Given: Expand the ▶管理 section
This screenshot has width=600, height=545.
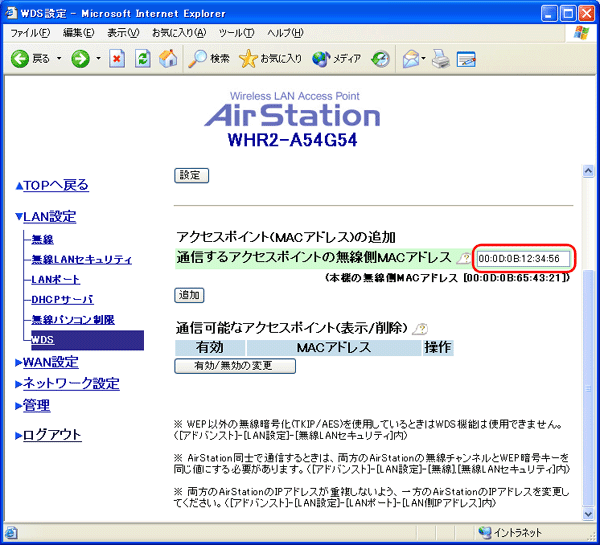Looking at the screenshot, I should pyautogui.click(x=33, y=405).
